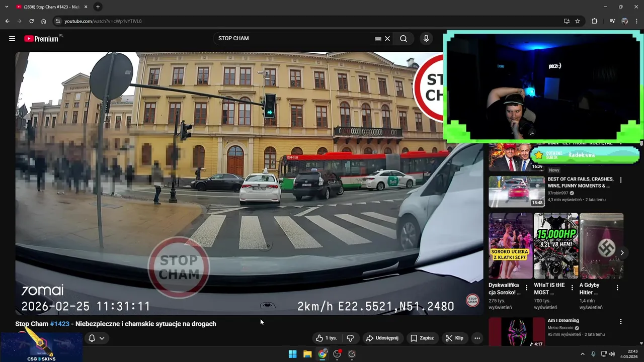The height and width of the screenshot is (362, 644).
Task: Show hidden tray icons chevron
Action: 583,354
